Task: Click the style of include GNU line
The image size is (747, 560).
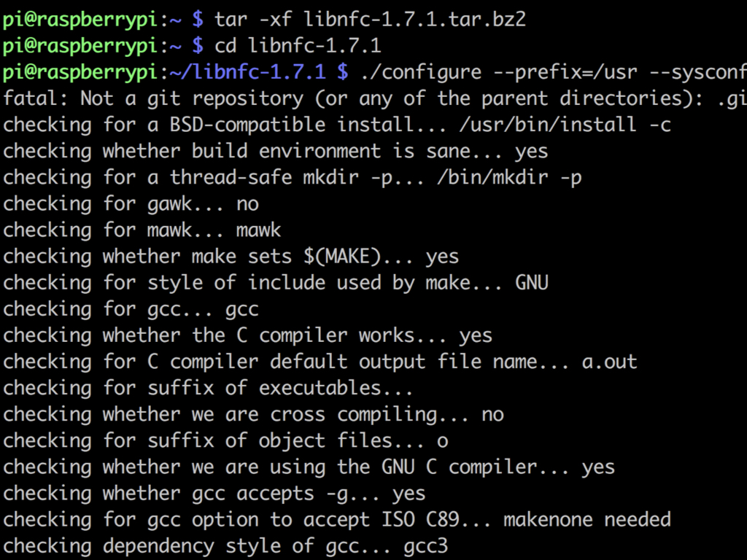Action: (x=275, y=283)
